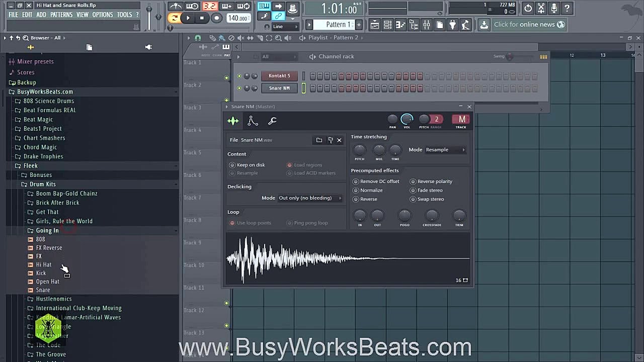Enable Remove DC offset
644x362 pixels.
[376, 182]
